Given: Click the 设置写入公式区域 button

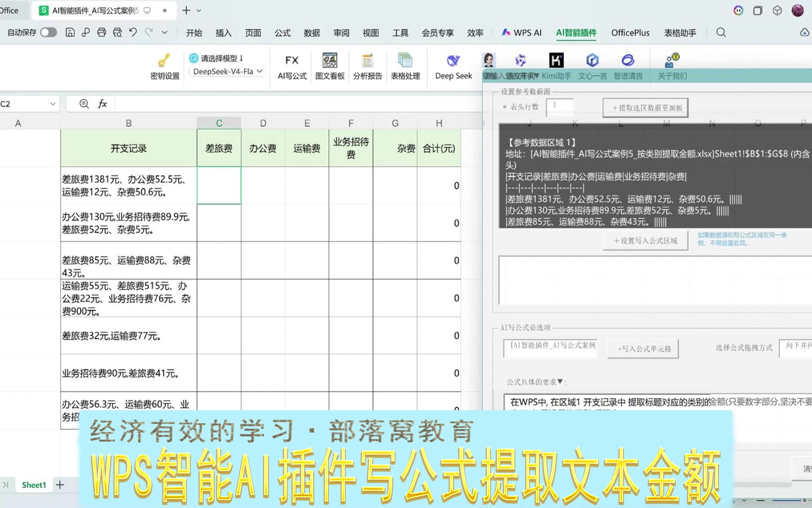Looking at the screenshot, I should coord(646,241).
